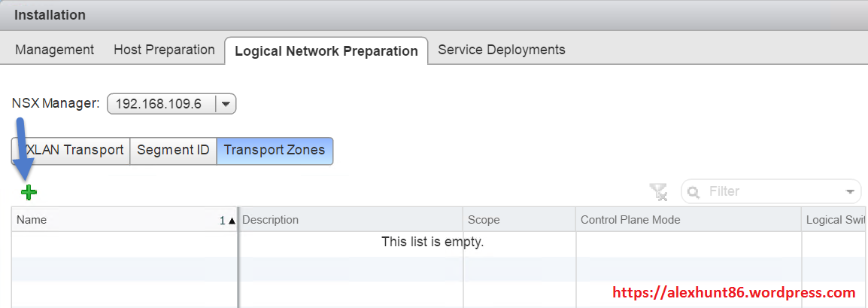Open the Filter options dropdown arrow
The image size is (868, 308).
(x=851, y=192)
